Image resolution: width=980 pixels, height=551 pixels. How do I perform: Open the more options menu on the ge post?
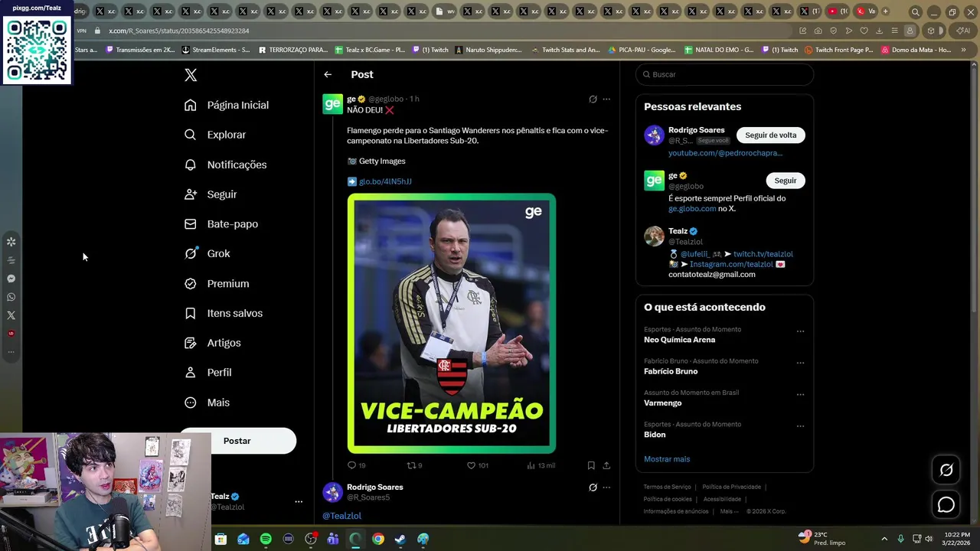pos(606,99)
